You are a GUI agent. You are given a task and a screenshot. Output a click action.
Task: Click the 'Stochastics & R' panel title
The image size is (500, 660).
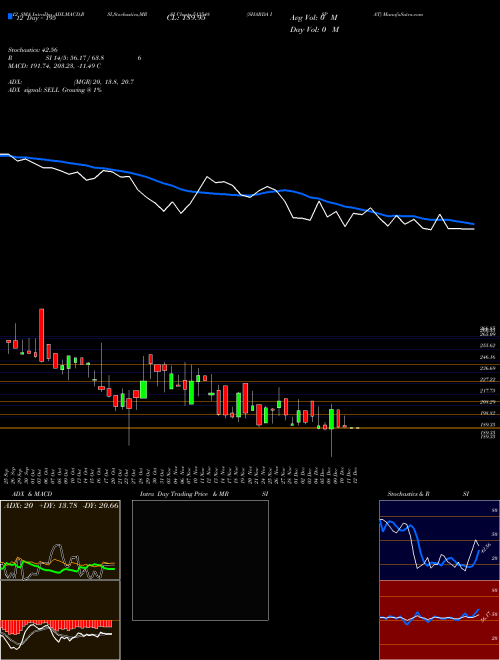pyautogui.click(x=409, y=494)
